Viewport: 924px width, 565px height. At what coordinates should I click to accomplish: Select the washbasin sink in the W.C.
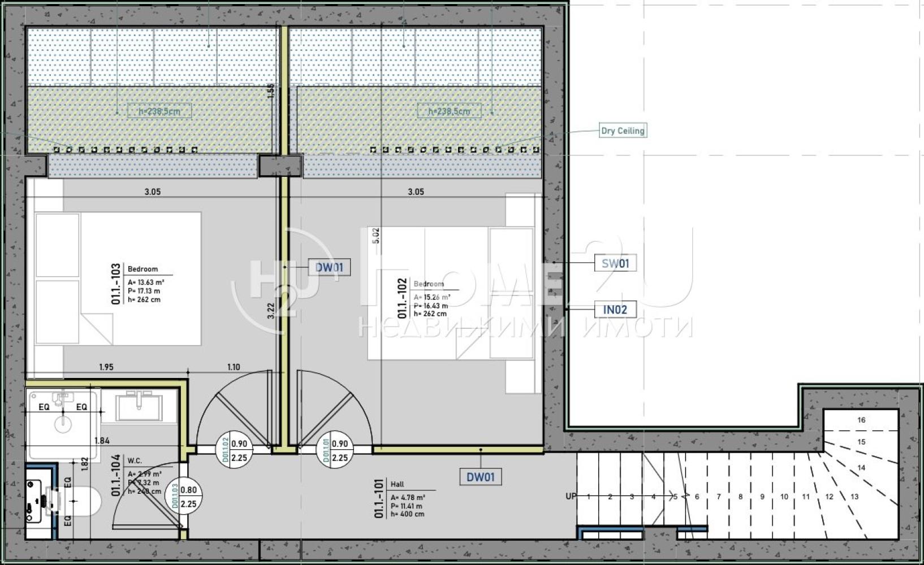pyautogui.click(x=139, y=407)
